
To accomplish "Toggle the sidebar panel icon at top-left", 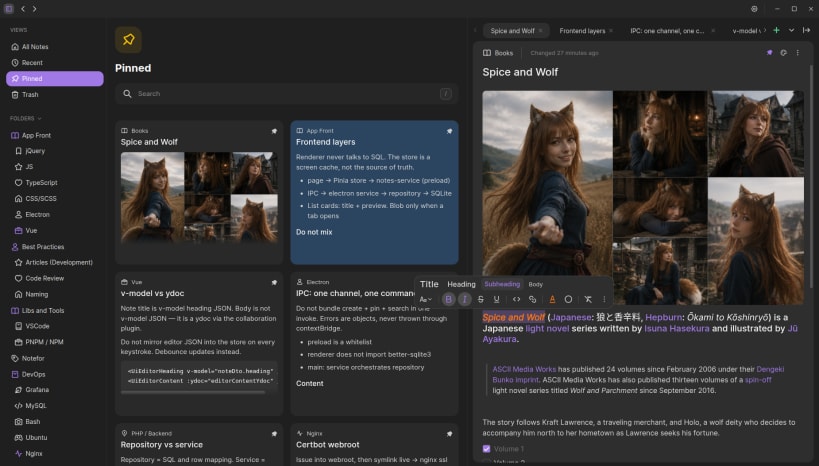I will [9, 9].
